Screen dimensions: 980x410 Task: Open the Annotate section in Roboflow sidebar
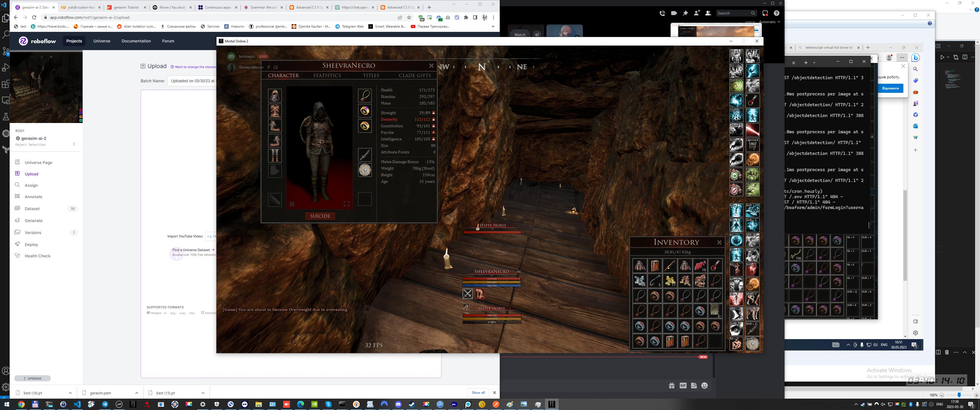point(34,197)
